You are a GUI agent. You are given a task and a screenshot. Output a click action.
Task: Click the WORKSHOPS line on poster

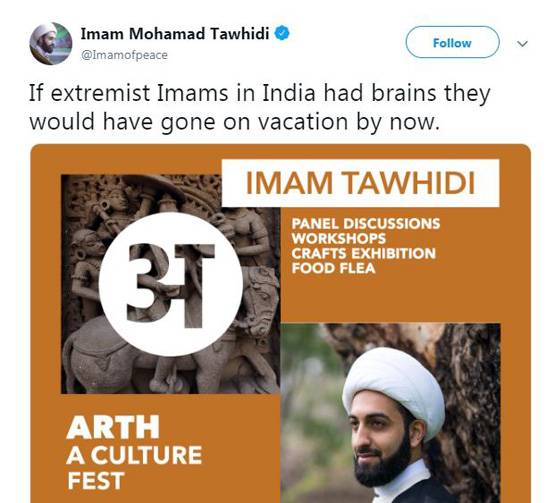click(338, 238)
